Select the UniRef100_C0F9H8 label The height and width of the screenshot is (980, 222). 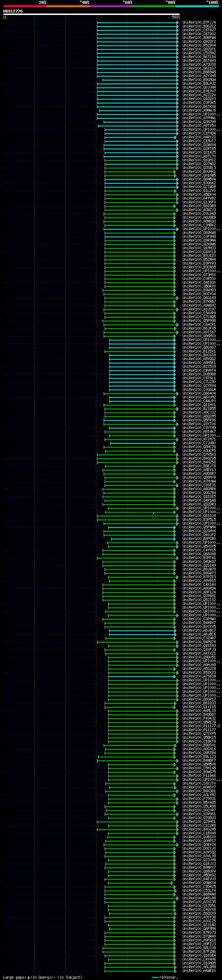199,236
